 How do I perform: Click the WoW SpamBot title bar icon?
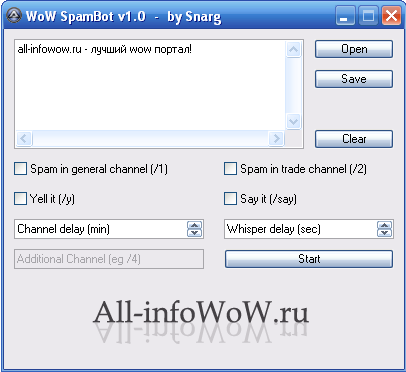coord(14,15)
